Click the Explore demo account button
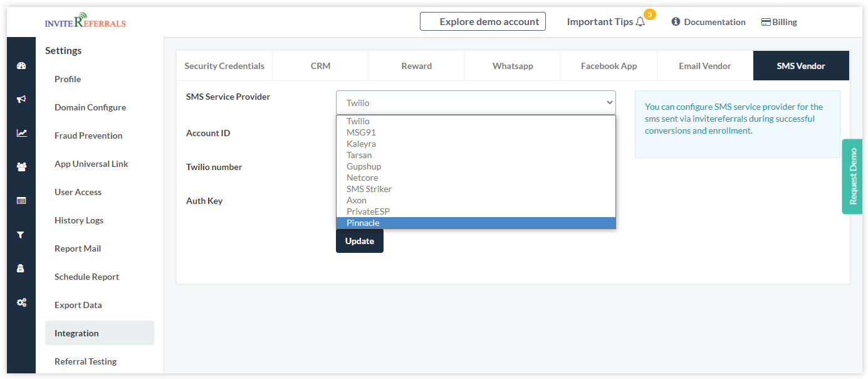 point(483,22)
